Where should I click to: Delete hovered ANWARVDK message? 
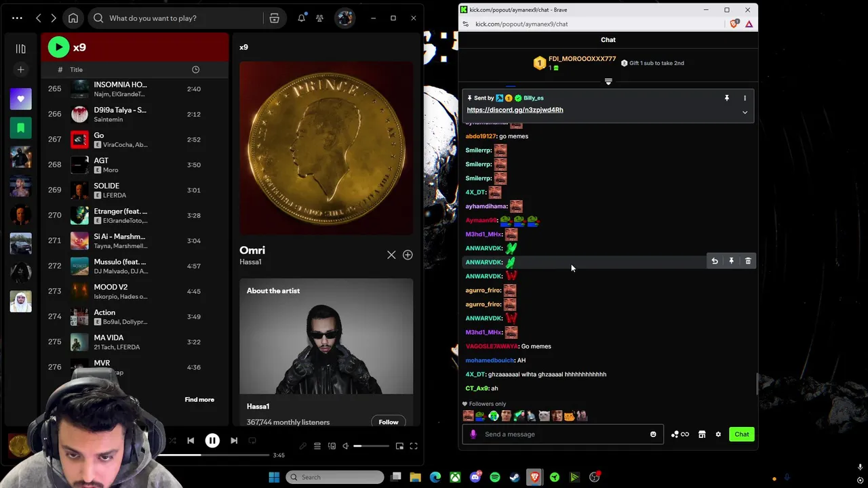click(748, 261)
